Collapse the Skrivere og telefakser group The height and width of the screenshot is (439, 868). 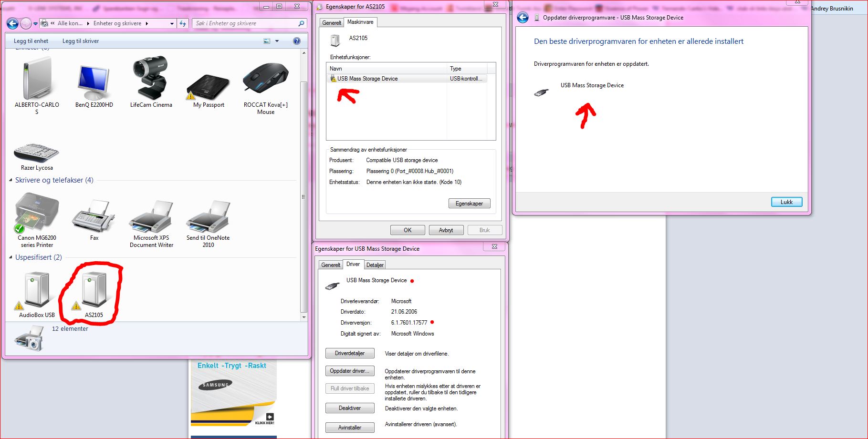pos(10,180)
